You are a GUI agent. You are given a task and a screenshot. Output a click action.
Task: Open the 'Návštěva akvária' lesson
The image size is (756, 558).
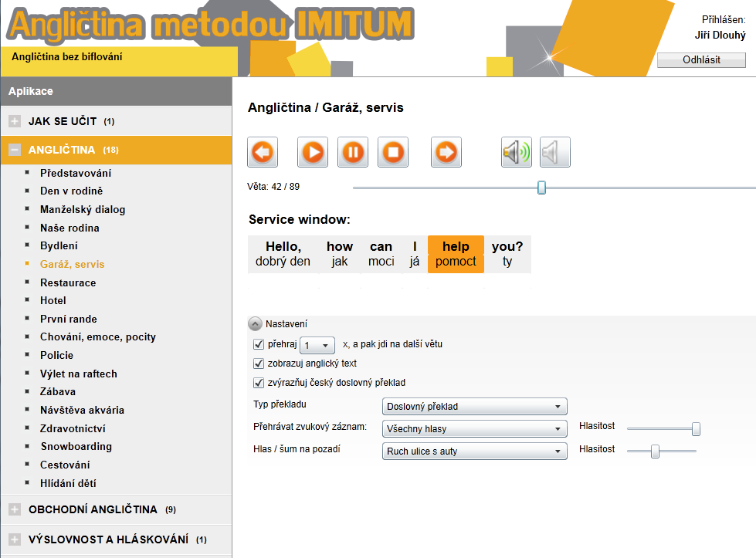pos(82,410)
